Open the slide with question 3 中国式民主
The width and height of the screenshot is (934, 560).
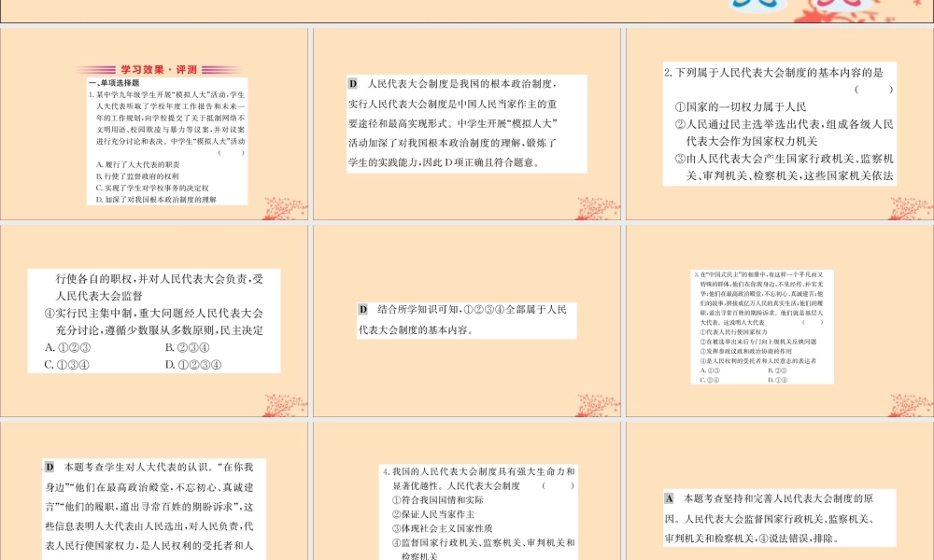pos(780,321)
